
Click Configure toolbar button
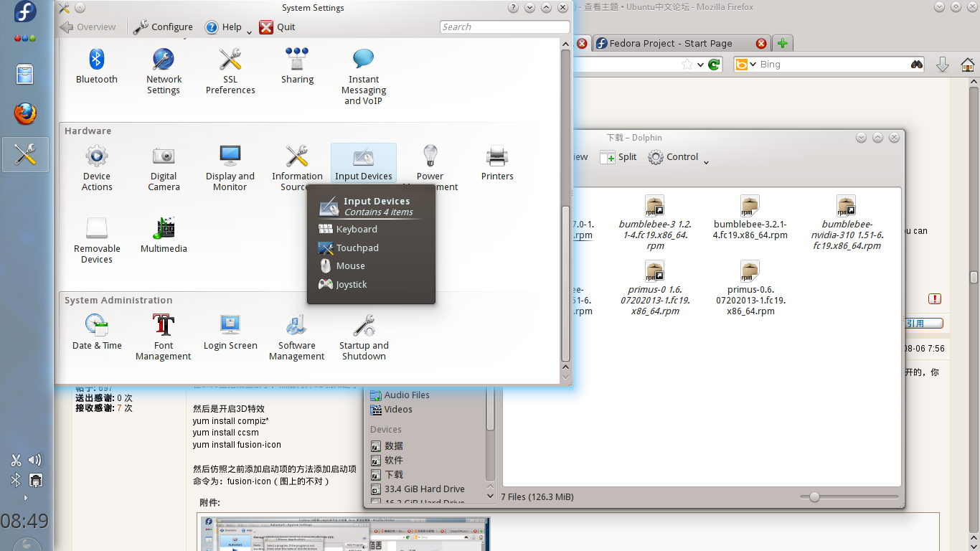(x=163, y=27)
